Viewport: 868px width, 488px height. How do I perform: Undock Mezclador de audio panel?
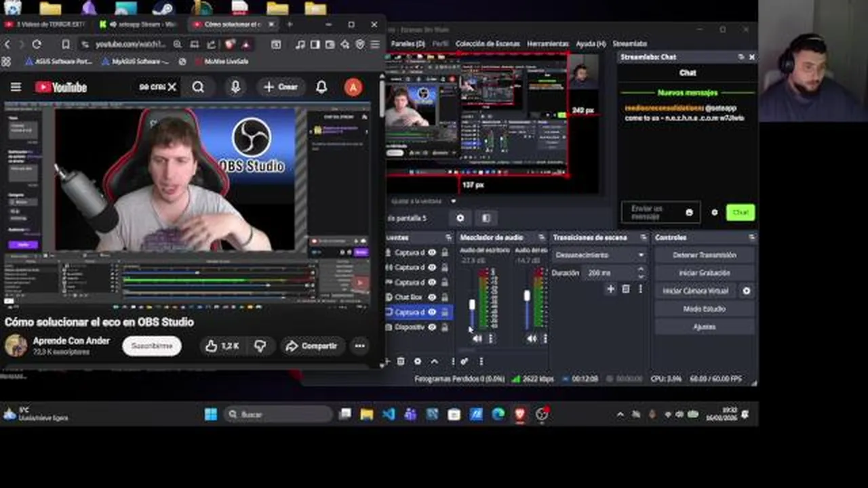pyautogui.click(x=541, y=237)
